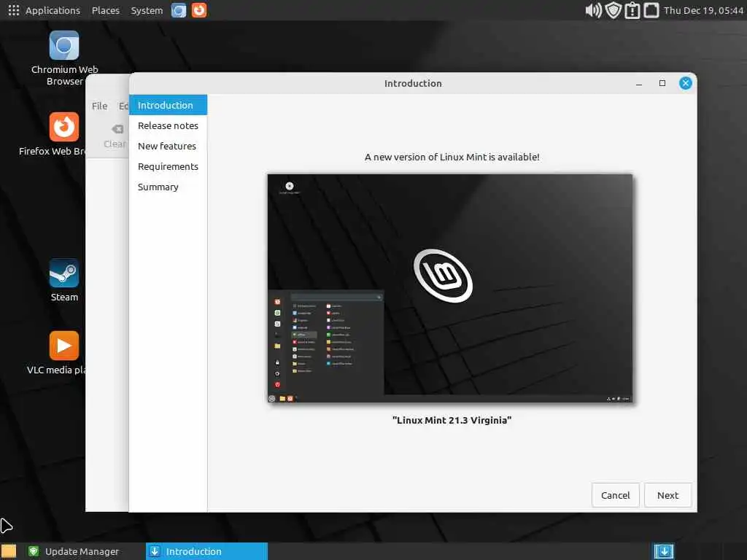Open the volume control in system tray
Screen dimensions: 747x560
click(593, 10)
